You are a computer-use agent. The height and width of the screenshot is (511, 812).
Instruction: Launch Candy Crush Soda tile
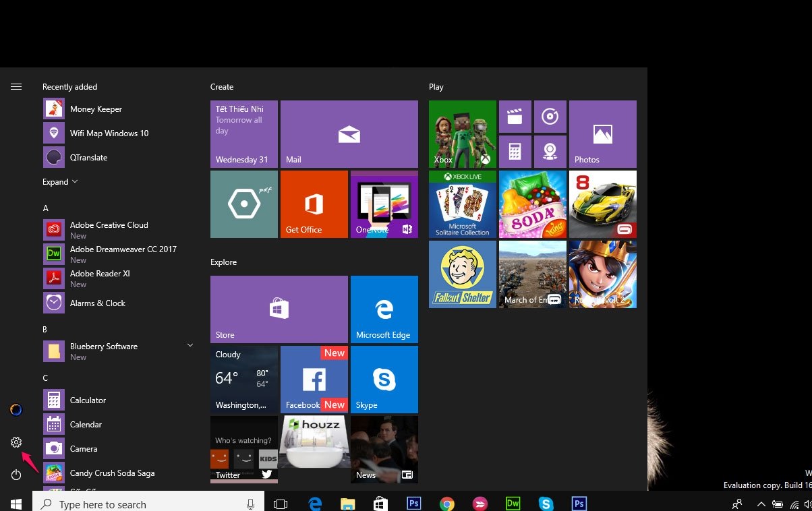(533, 204)
